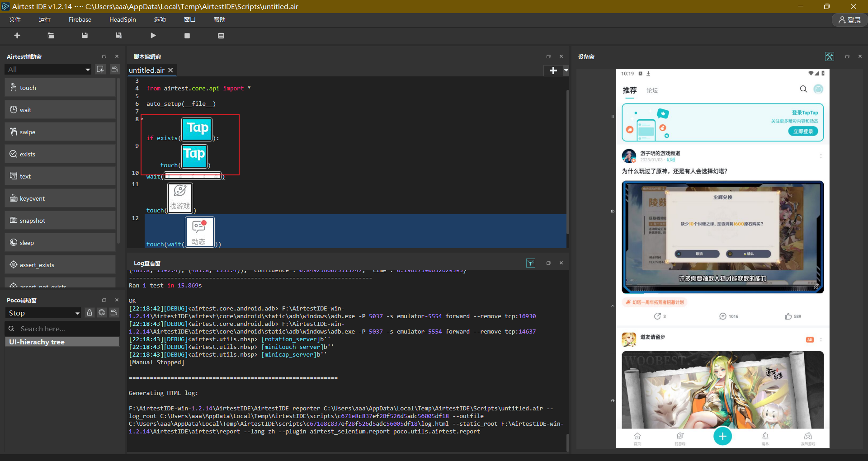This screenshot has height=461, width=868.
Task: Insert an exists command from Airtest assistant
Action: pos(60,154)
